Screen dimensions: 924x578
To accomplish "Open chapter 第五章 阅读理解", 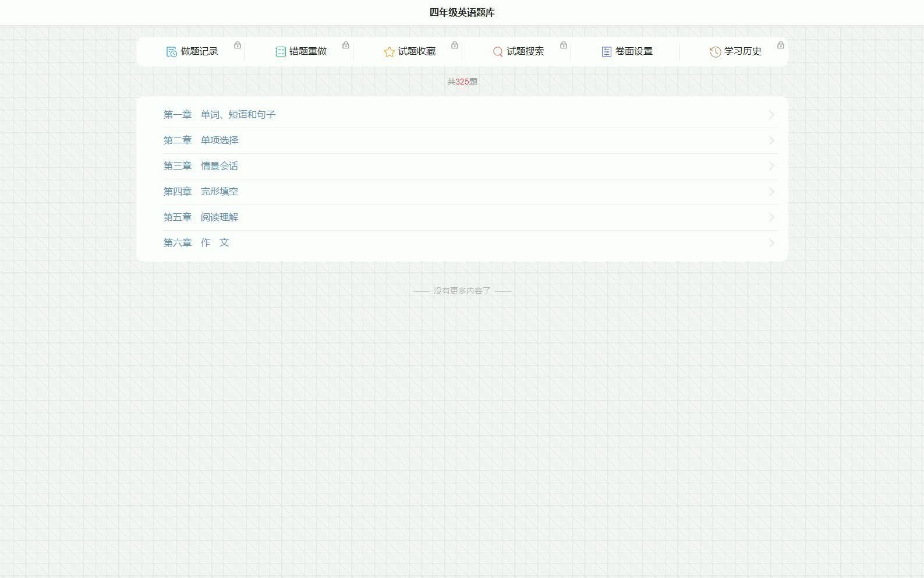I will (x=470, y=217).
